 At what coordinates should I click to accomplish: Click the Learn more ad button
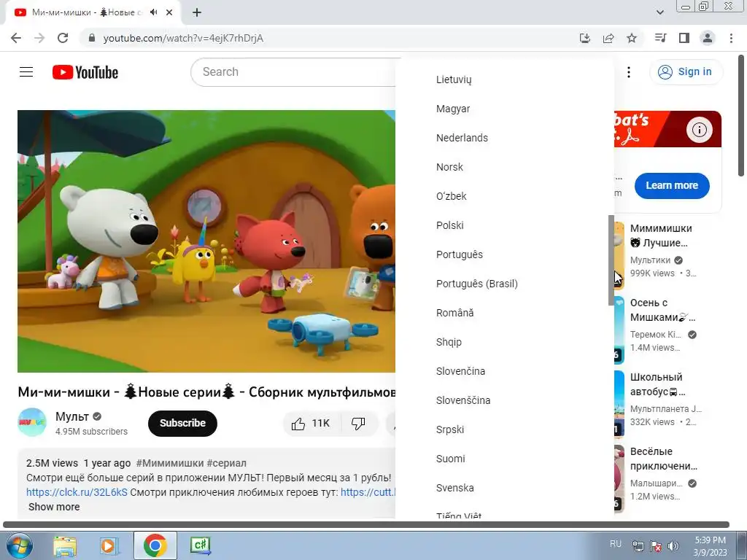pos(672,185)
